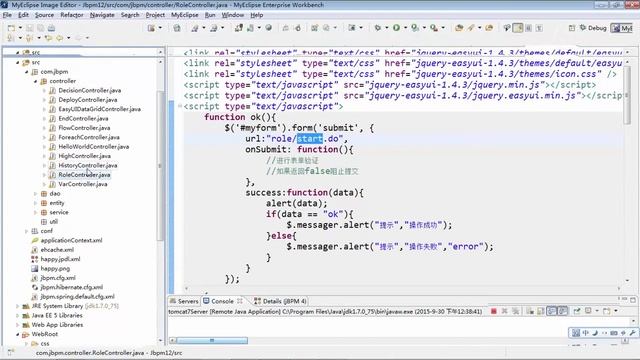Click the green Run button icon
Viewport: 640px width, 360px height.
coord(396,28)
